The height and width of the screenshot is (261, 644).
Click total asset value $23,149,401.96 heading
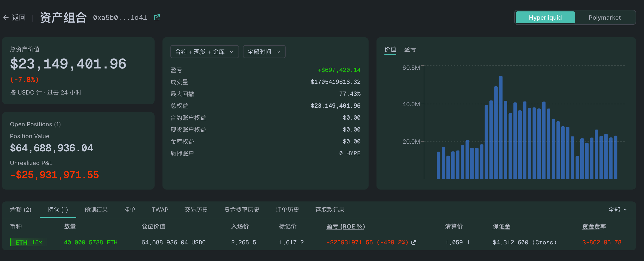pyautogui.click(x=68, y=64)
